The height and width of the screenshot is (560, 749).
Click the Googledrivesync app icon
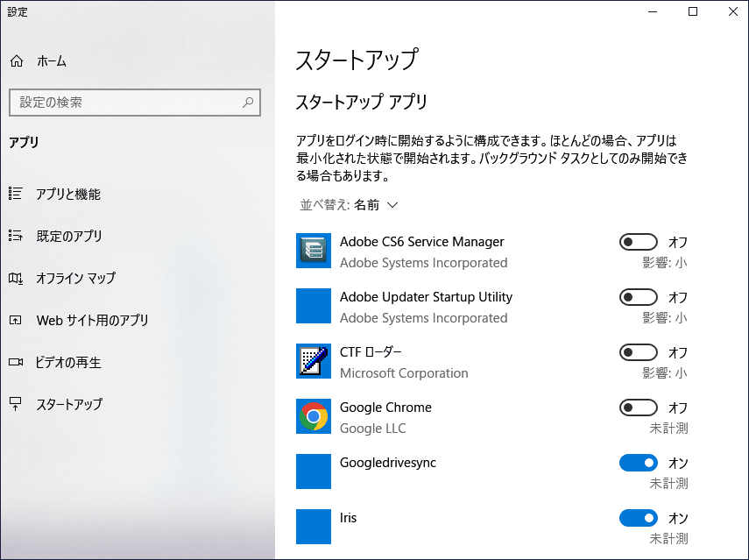tap(313, 471)
